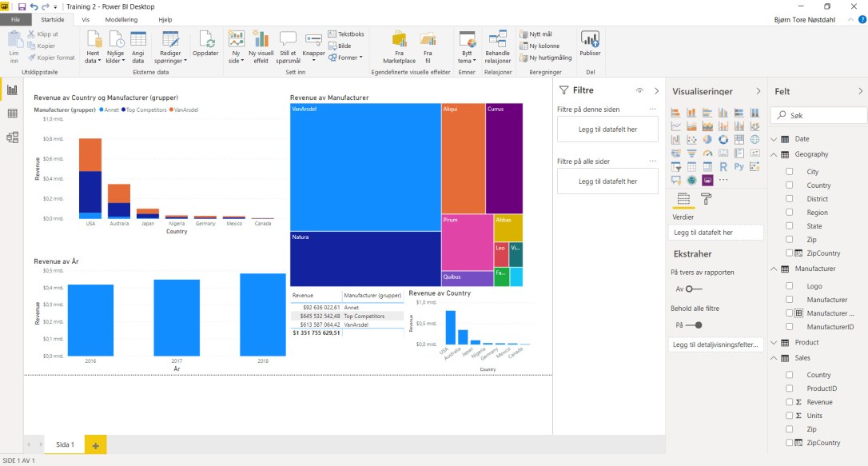Collapse the Geography table
The image size is (868, 466).
(x=774, y=154)
